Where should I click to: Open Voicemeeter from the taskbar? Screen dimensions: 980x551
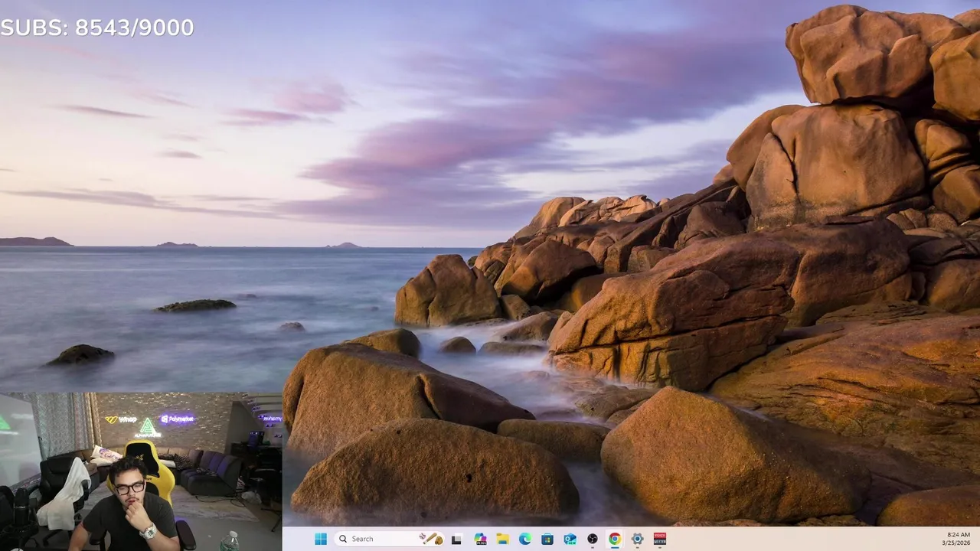tap(659, 539)
